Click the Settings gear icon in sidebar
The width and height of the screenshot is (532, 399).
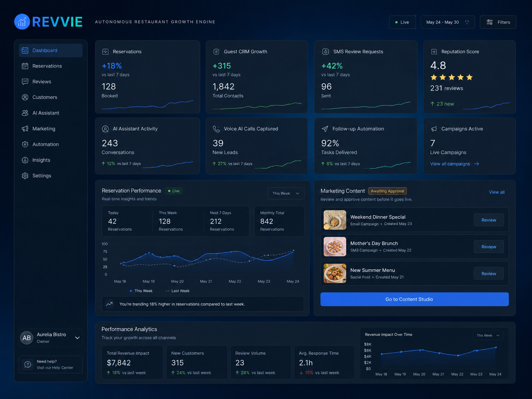(25, 176)
